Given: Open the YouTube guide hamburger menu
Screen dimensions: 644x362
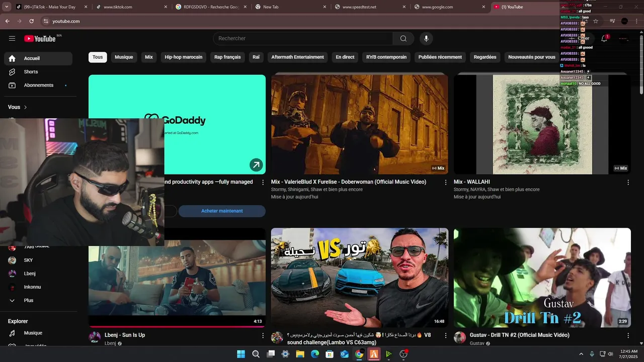Looking at the screenshot, I should 12,38.
